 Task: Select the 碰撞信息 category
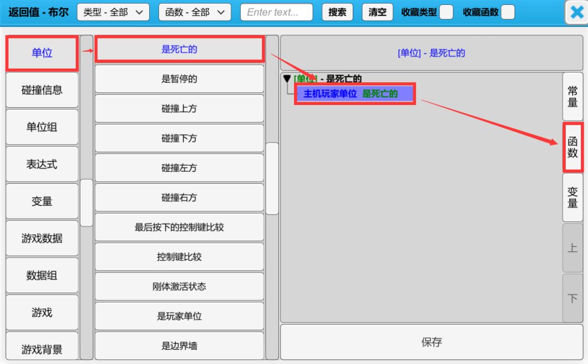click(x=42, y=90)
